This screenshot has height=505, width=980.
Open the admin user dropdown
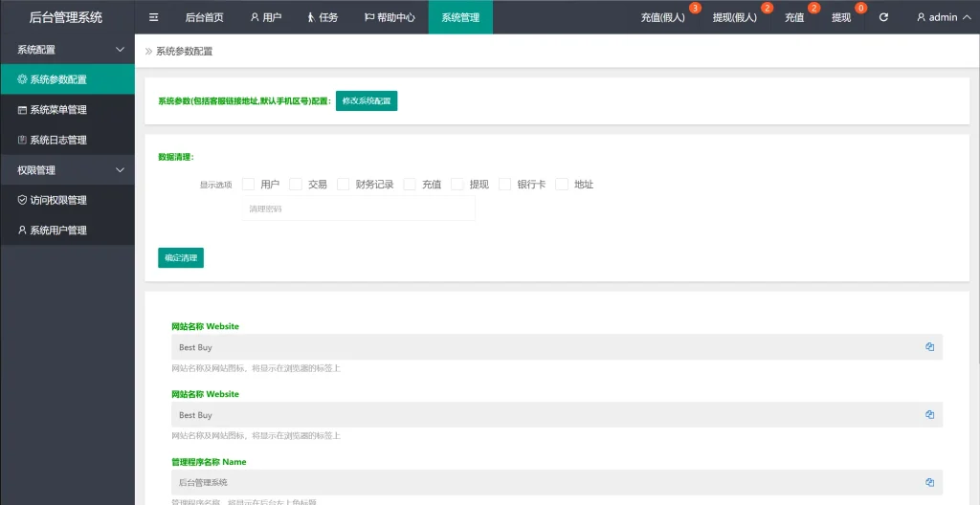click(943, 17)
